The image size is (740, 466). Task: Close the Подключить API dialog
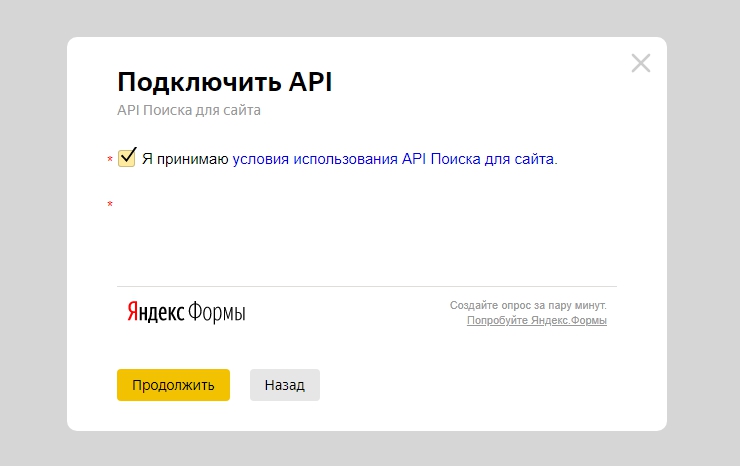(x=641, y=64)
